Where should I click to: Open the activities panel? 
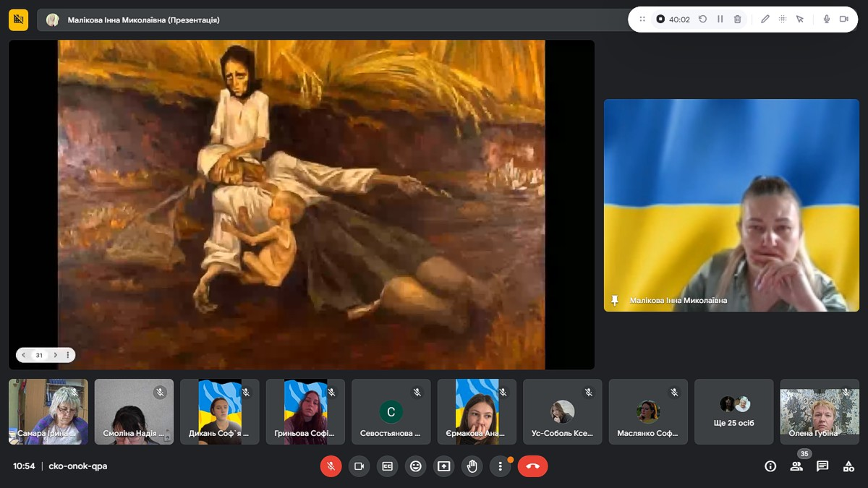tap(848, 466)
